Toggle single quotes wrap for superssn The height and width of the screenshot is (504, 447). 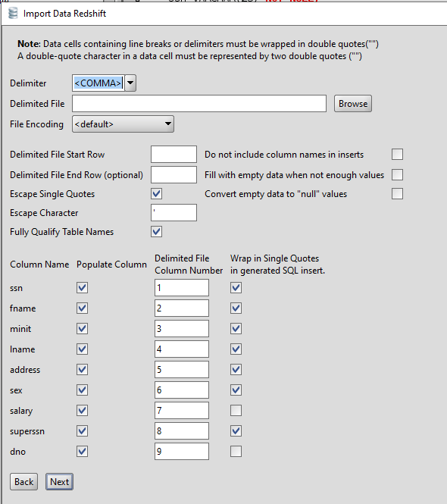pyautogui.click(x=236, y=431)
